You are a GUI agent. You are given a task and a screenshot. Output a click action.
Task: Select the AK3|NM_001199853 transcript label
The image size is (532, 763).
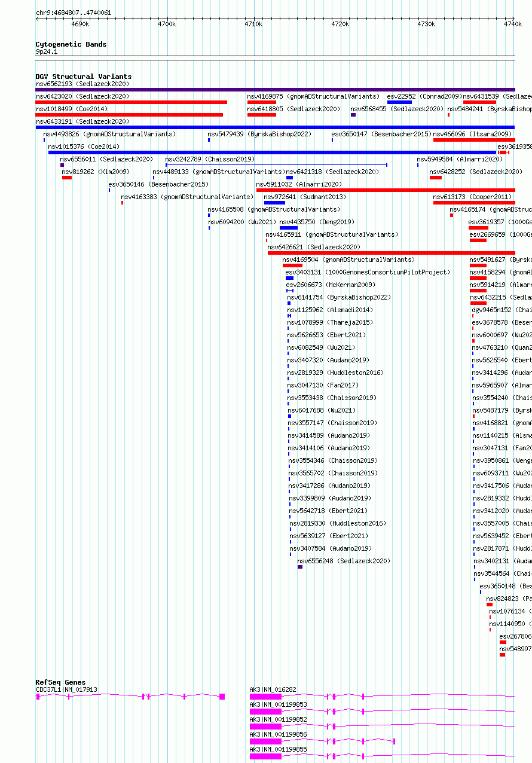point(278,704)
